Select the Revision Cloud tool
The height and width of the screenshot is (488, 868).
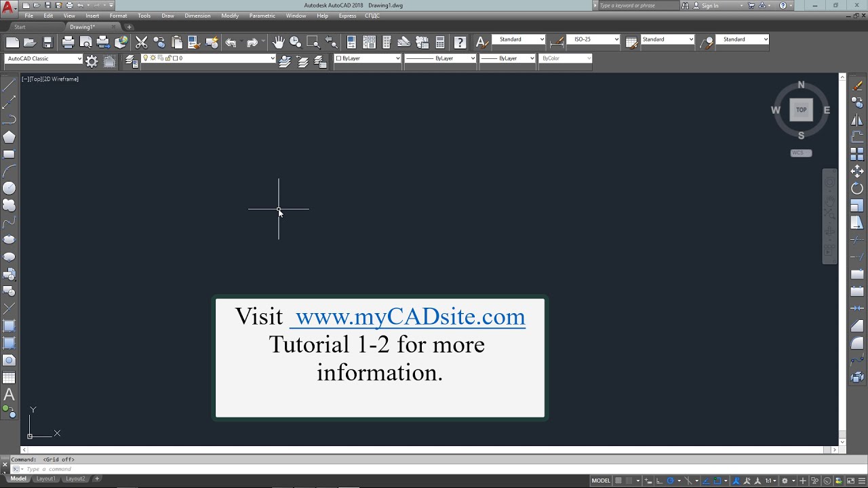tap(9, 205)
